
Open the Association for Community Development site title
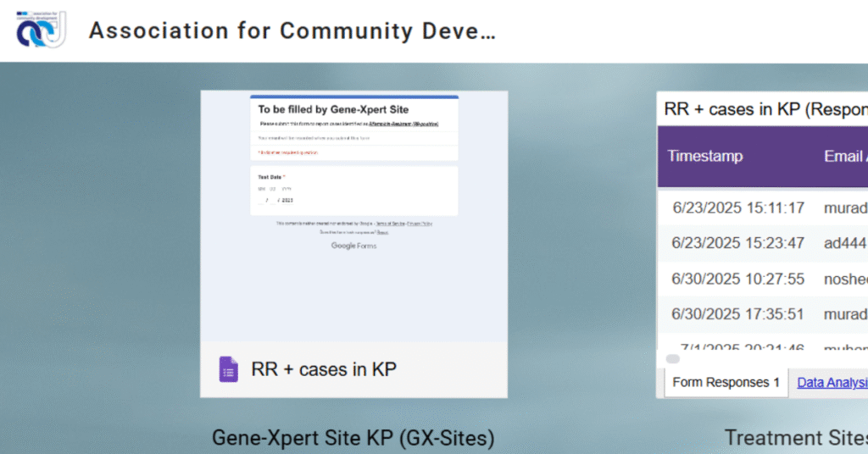(x=292, y=31)
